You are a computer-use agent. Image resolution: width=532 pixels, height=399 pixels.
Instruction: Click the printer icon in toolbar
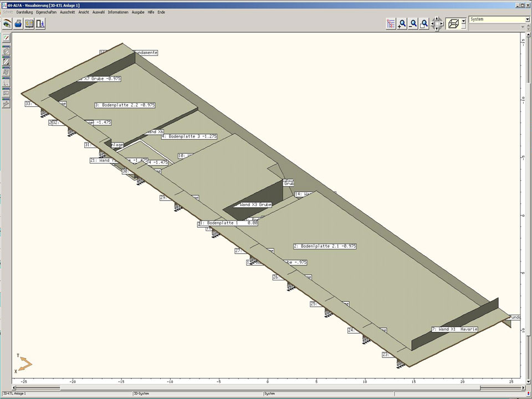point(18,23)
